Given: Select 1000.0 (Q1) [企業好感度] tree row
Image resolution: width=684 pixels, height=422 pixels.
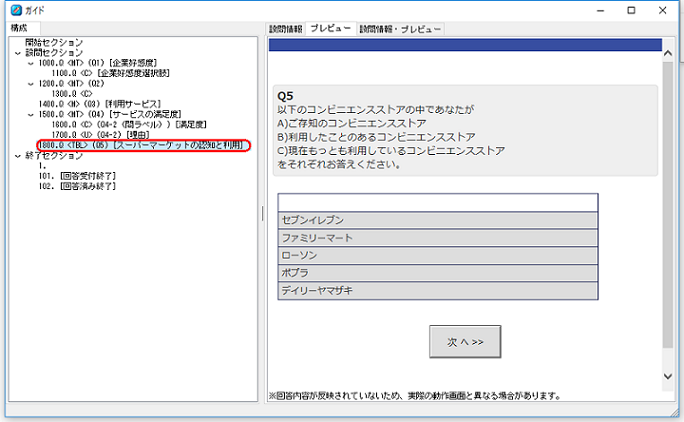Looking at the screenshot, I should 98,63.
